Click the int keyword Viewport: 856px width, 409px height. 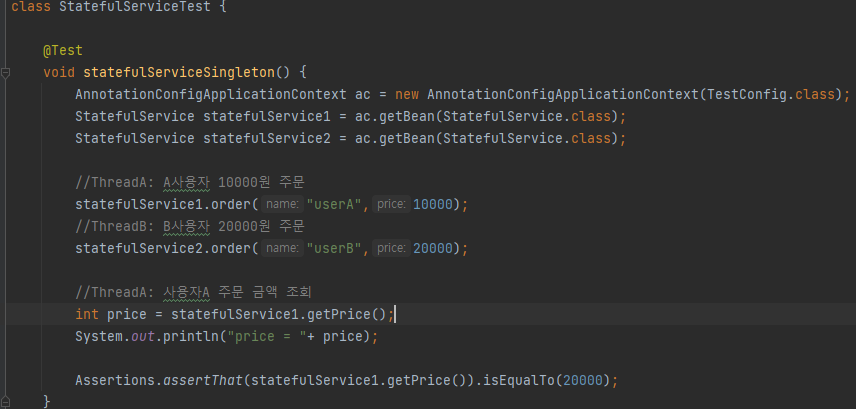click(x=87, y=314)
